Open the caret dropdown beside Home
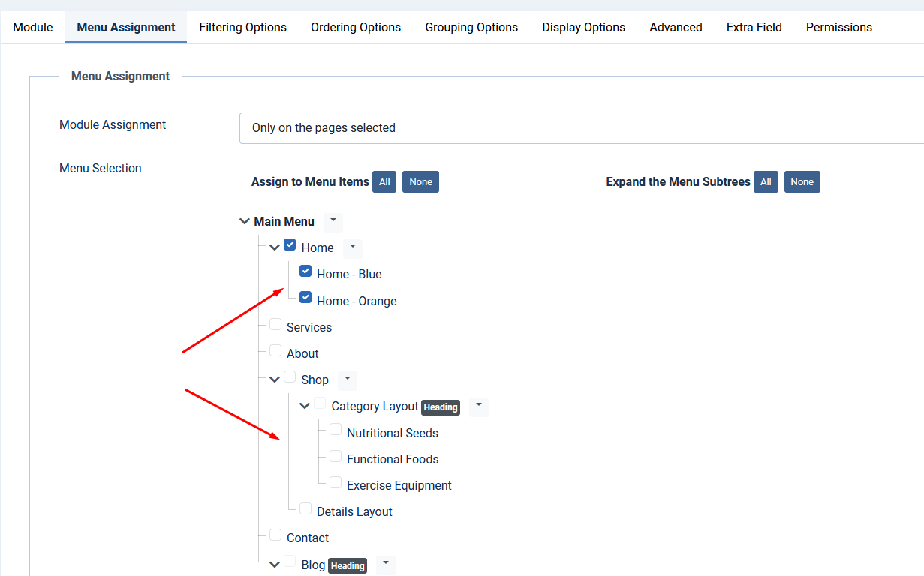 tap(352, 247)
